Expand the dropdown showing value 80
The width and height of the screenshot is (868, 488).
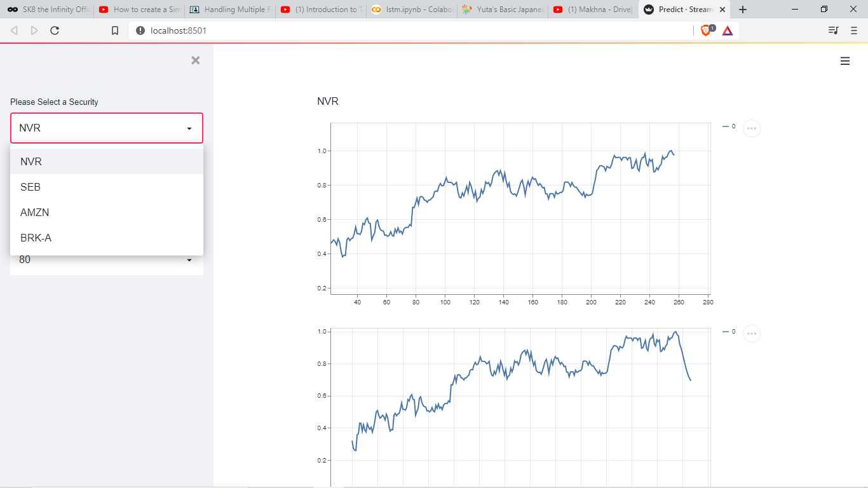(107, 260)
